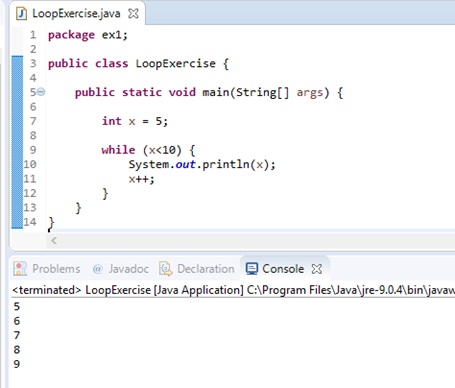Click the 'void' keyword in main signature
The width and height of the screenshot is (455, 388).
[182, 92]
